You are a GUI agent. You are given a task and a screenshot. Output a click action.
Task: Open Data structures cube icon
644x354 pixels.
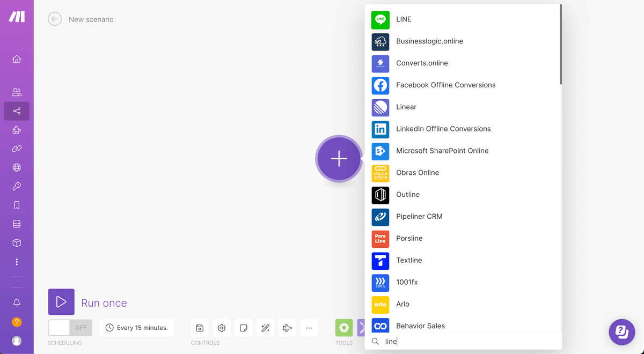[17, 243]
